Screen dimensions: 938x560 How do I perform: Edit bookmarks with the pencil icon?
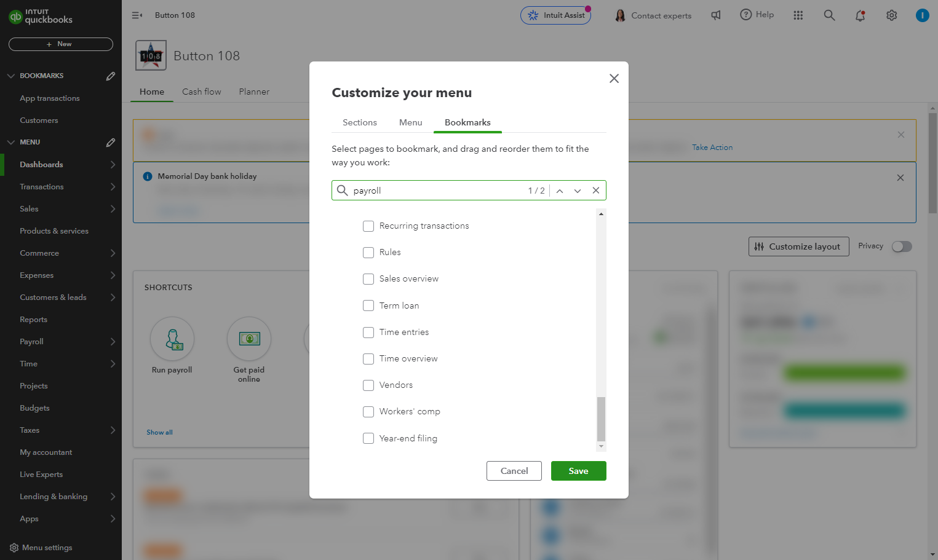click(x=111, y=76)
